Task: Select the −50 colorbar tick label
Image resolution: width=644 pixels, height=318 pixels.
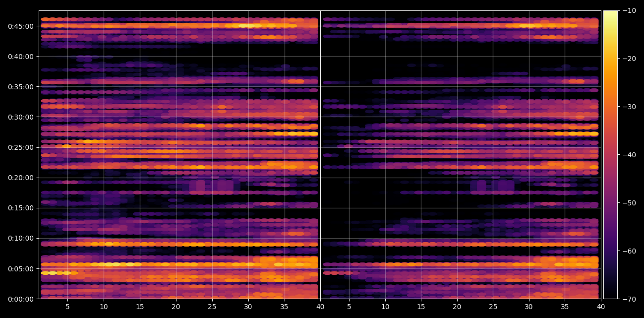Action: 629,203
